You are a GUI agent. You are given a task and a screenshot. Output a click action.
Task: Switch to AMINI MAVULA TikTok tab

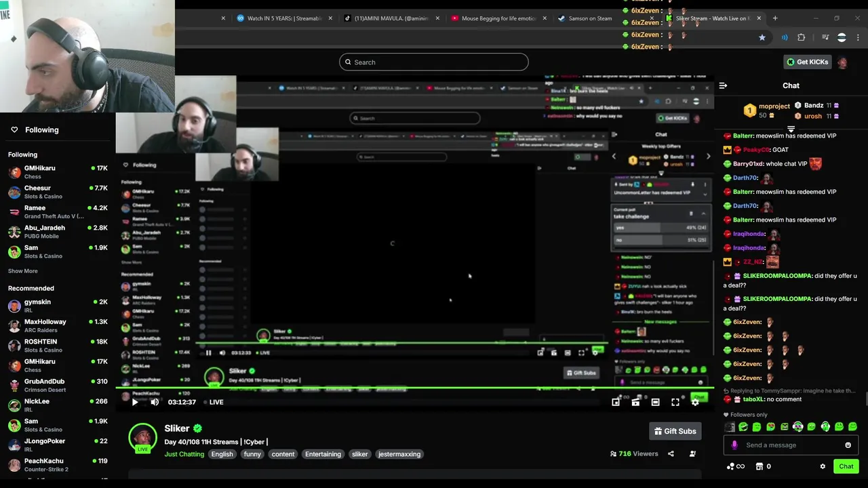coord(391,18)
